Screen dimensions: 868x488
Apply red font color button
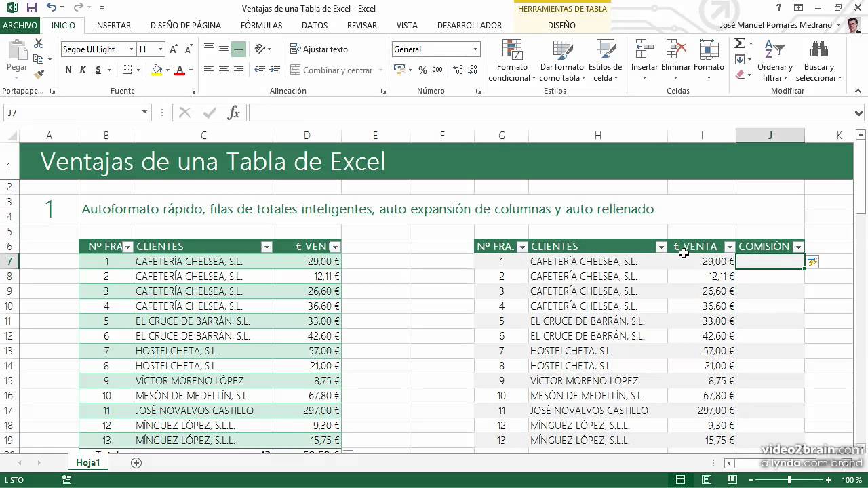(x=180, y=70)
